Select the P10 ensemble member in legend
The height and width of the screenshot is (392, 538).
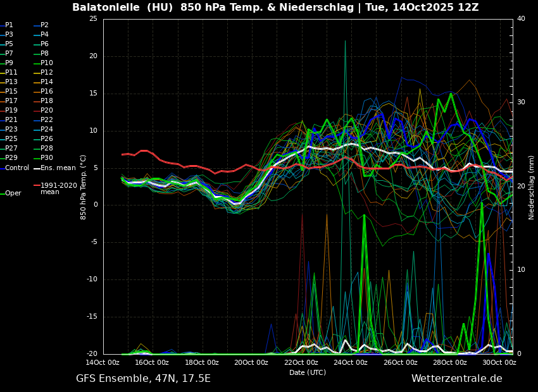pyautogui.click(x=47, y=63)
